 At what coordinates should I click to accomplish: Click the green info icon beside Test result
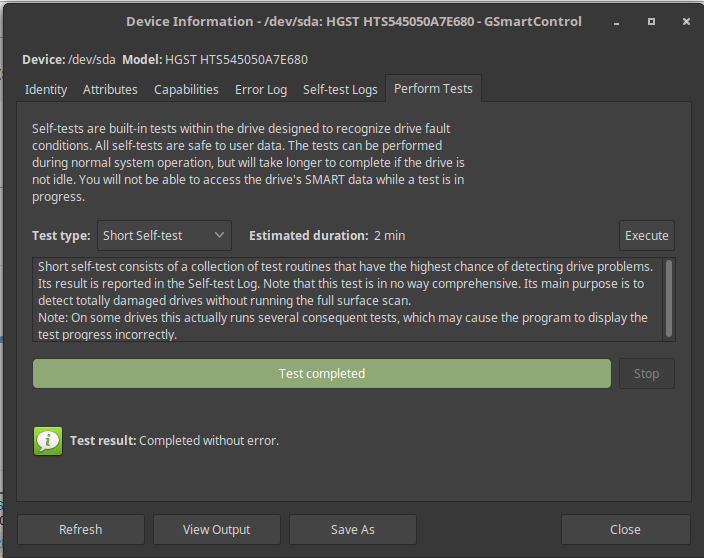48,441
